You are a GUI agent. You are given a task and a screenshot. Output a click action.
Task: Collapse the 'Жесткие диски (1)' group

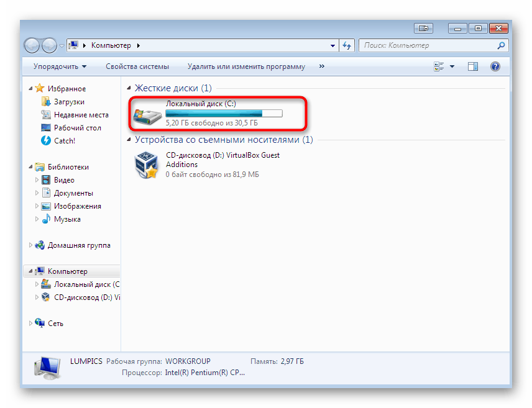tap(129, 88)
